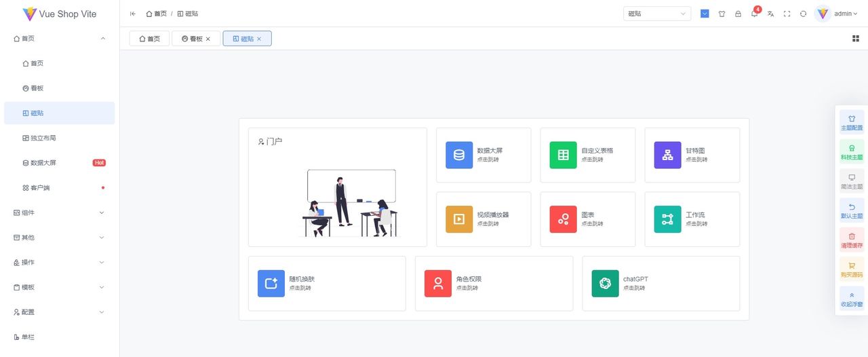Image resolution: width=868 pixels, height=357 pixels.
Task: Click the 数据大屏 database tile icon
Action: (x=459, y=155)
